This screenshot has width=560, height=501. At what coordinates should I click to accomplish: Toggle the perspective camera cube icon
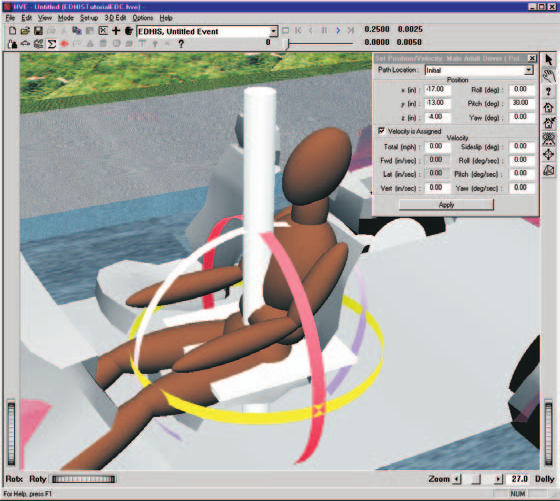[x=549, y=170]
